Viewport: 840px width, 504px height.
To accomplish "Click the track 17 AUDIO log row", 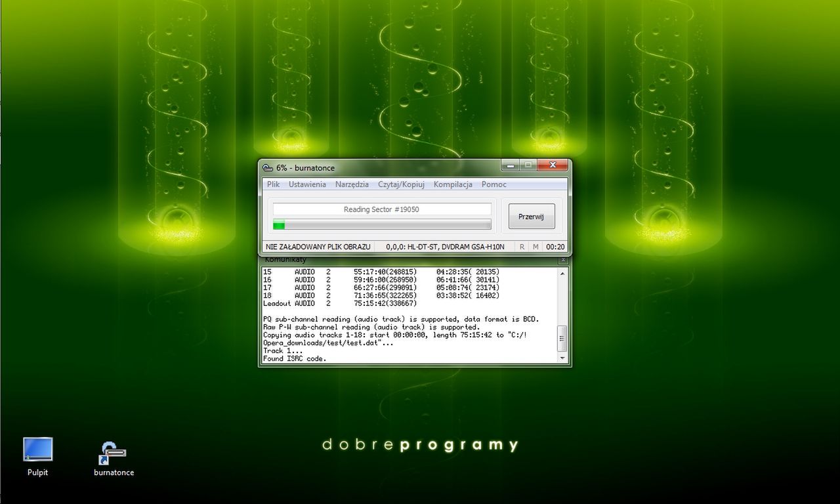I will (x=381, y=287).
